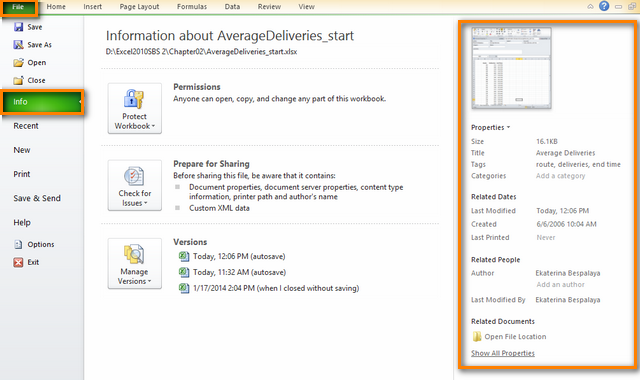
Task: Click the workbook preview thumbnail
Action: (x=511, y=68)
